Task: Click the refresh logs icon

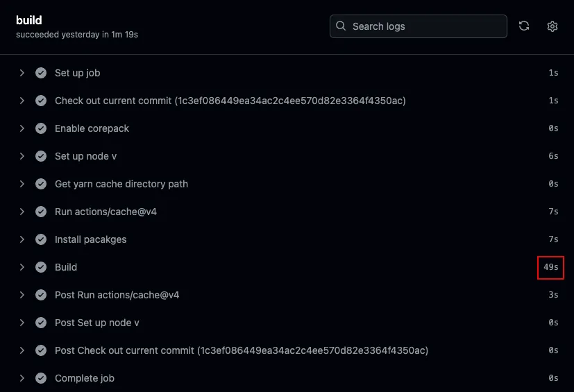Action: click(x=524, y=26)
